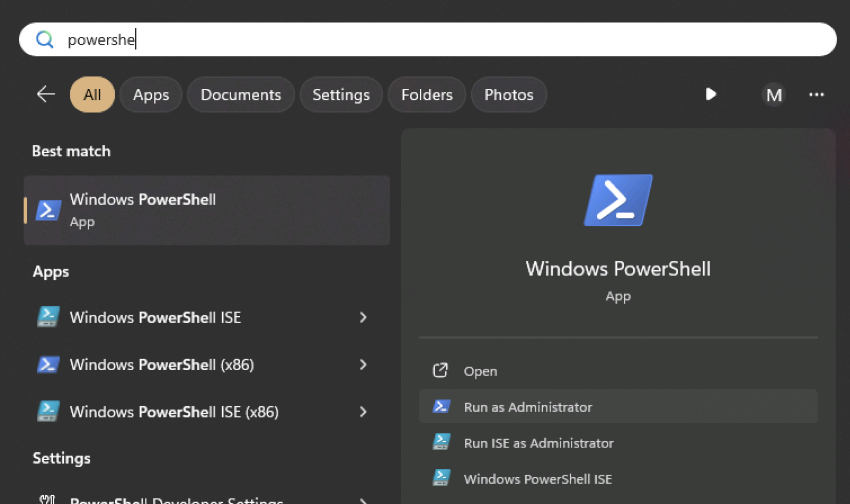850x504 pixels.
Task: Click back navigation arrow
Action: click(x=47, y=93)
